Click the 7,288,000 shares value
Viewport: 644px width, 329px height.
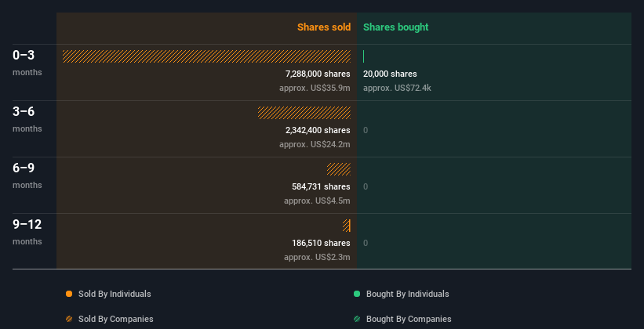[x=318, y=74]
